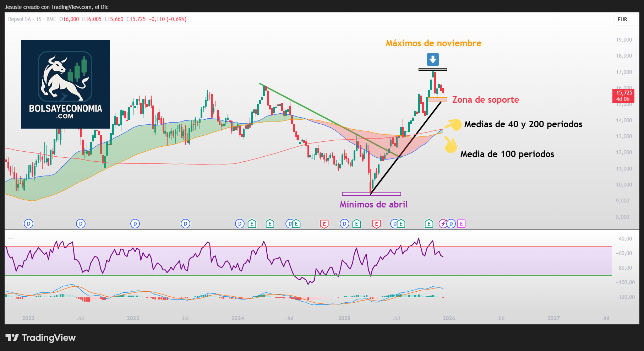Click the 2026 label on the time axis
This screenshot has height=351, width=644.
pos(449,318)
